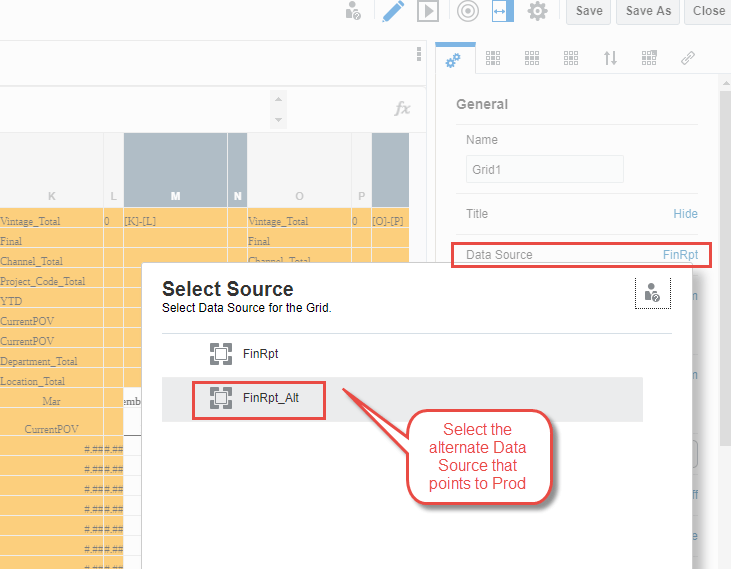Image resolution: width=731 pixels, height=569 pixels.
Task: Click the pencil edit icon
Action: point(393,11)
